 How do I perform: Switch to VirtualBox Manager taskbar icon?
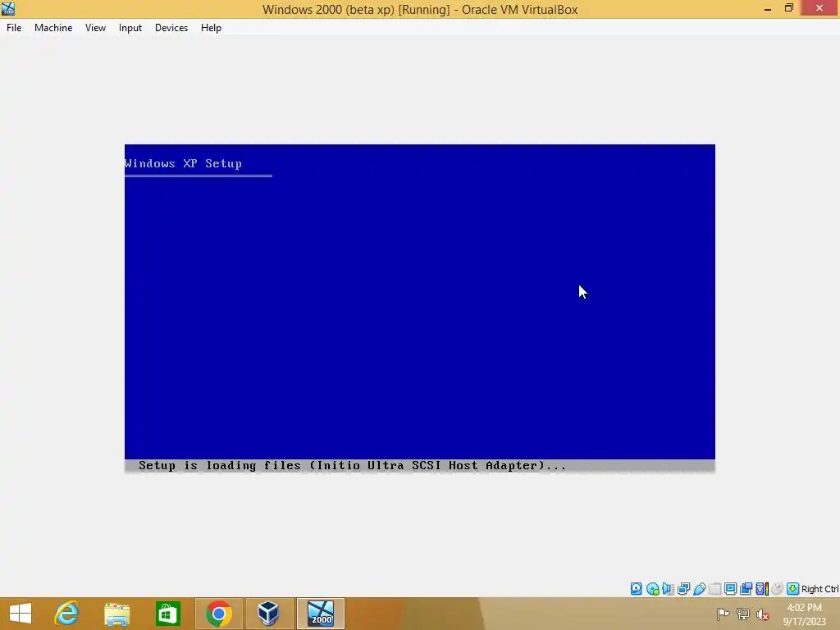pos(269,614)
